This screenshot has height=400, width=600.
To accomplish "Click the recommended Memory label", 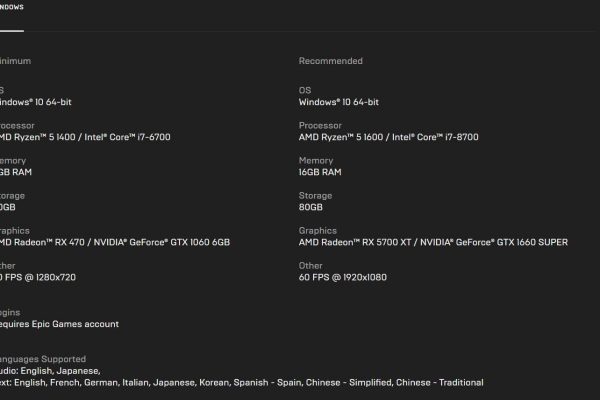I will pos(316,161).
